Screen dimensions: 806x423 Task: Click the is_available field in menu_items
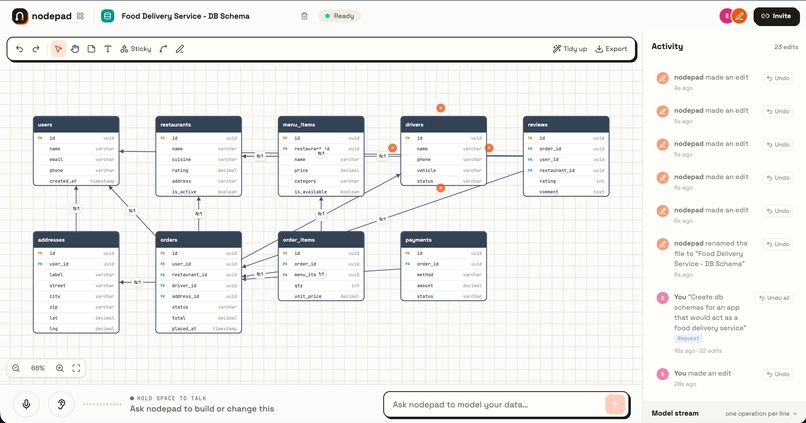tap(321, 192)
